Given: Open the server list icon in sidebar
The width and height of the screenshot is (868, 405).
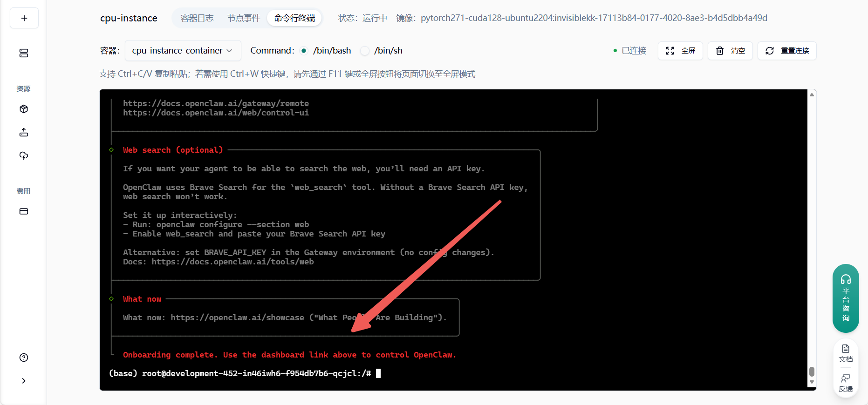Looking at the screenshot, I should [x=24, y=53].
